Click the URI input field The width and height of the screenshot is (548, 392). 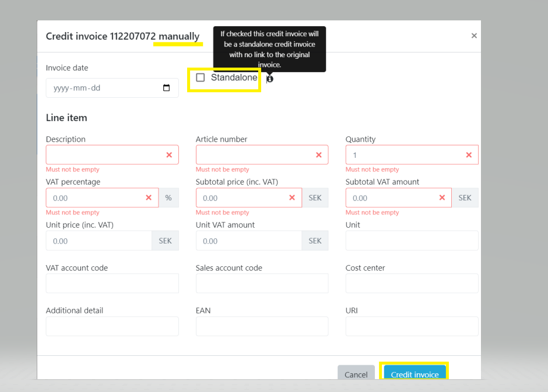(x=412, y=326)
